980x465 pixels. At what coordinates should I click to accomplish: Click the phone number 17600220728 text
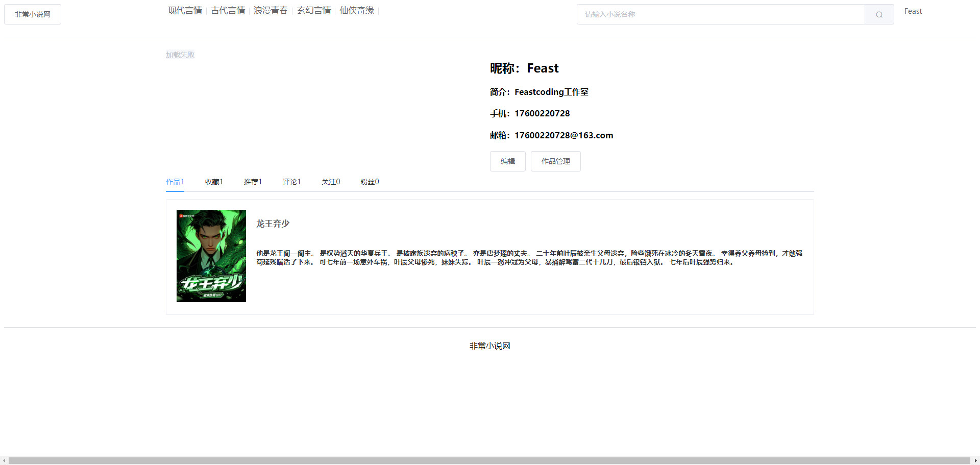coord(542,113)
